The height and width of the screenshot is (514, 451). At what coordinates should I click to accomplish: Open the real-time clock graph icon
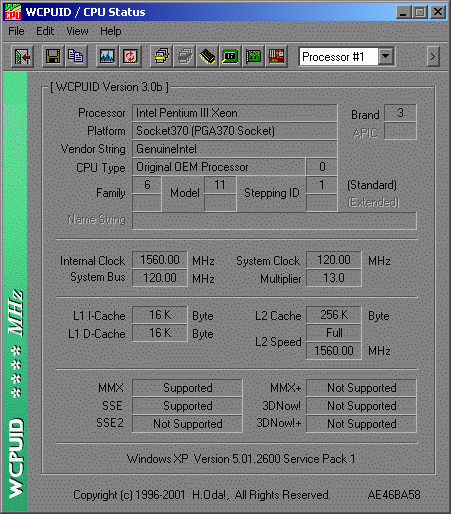[107, 56]
